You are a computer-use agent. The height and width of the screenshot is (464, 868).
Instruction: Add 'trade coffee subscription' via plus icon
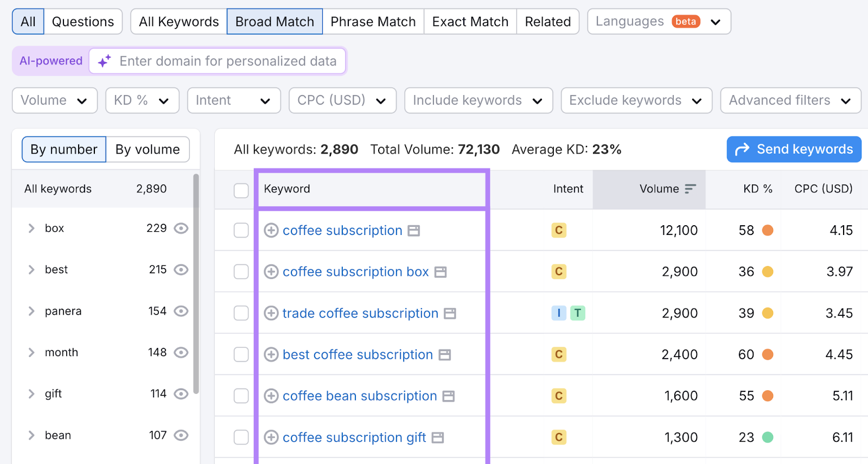[271, 313]
